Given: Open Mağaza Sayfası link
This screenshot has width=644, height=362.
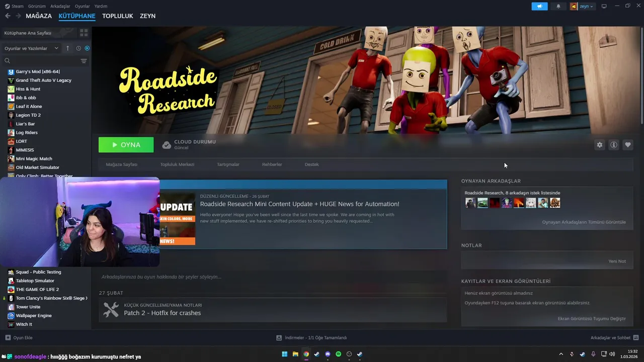Looking at the screenshot, I should [121, 164].
